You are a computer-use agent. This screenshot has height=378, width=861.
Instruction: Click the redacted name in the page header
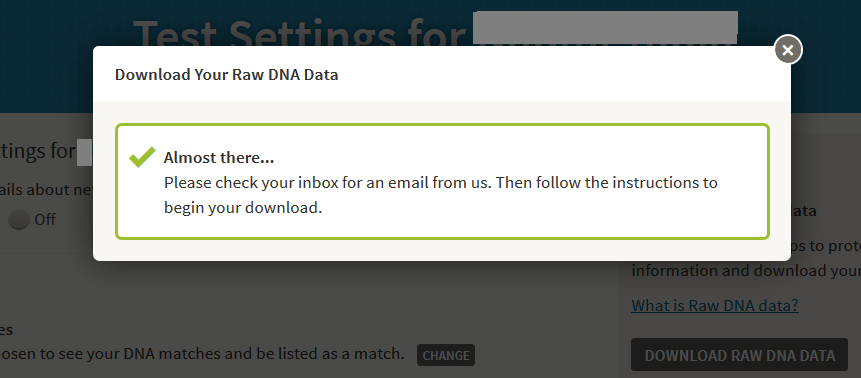pos(606,27)
